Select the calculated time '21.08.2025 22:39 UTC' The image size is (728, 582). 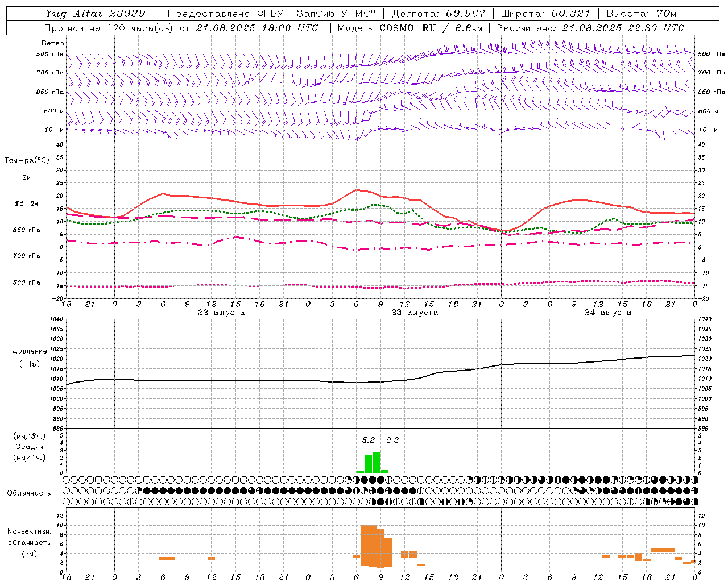(623, 28)
